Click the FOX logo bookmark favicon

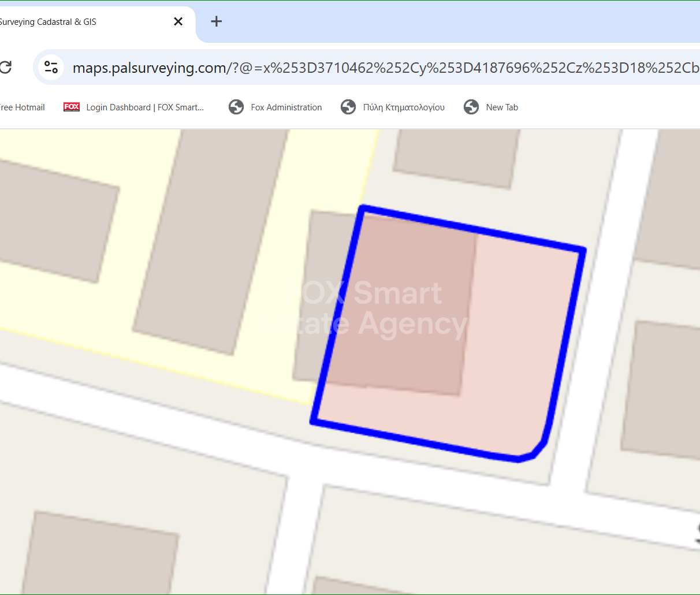(x=72, y=107)
